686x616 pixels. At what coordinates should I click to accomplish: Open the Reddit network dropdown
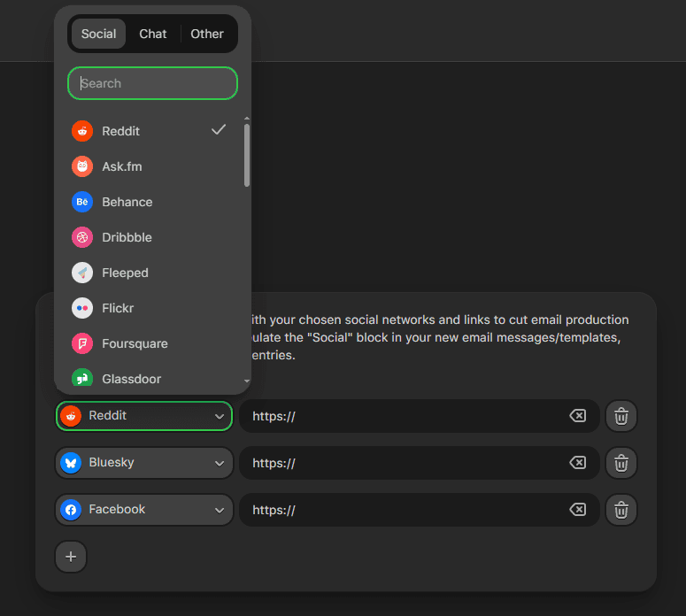click(144, 416)
